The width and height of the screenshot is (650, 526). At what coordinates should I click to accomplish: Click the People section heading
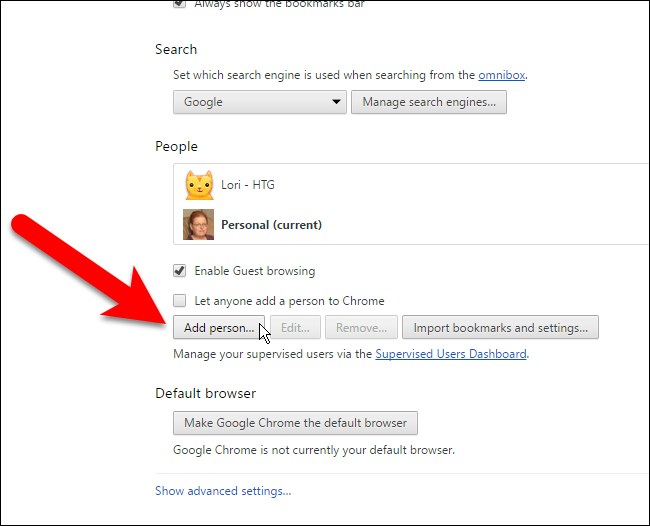176,146
